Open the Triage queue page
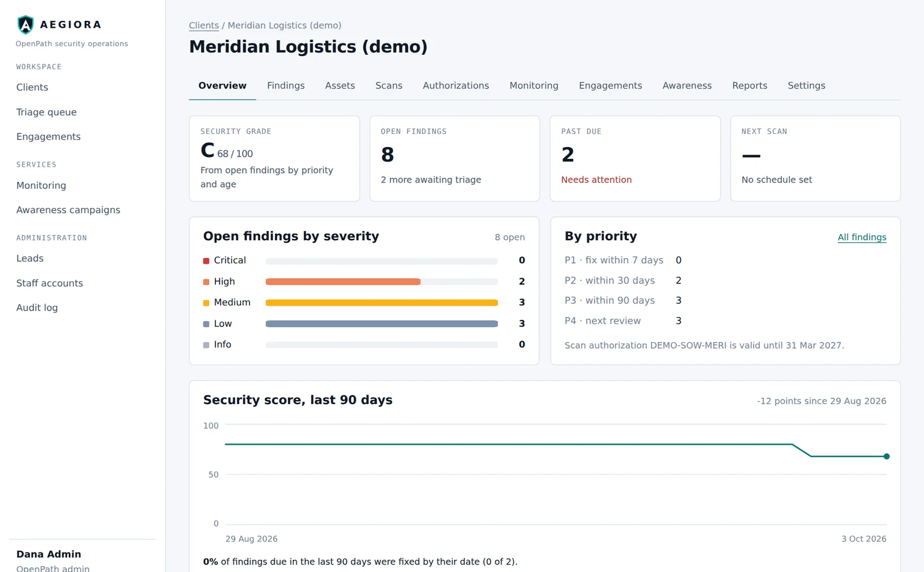924x572 pixels. coord(46,112)
